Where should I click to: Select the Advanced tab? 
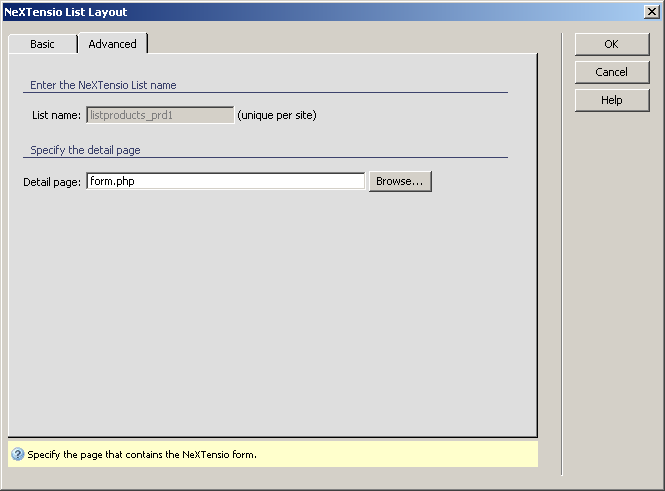click(112, 44)
